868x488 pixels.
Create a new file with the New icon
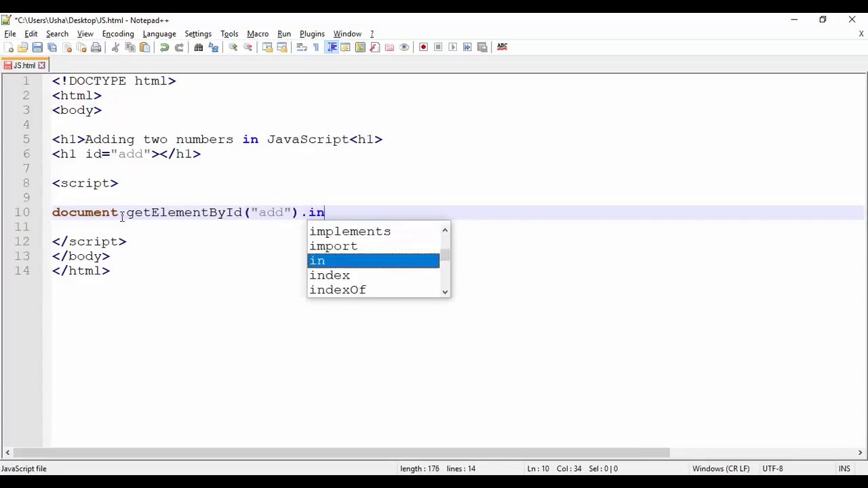pyautogui.click(x=8, y=47)
